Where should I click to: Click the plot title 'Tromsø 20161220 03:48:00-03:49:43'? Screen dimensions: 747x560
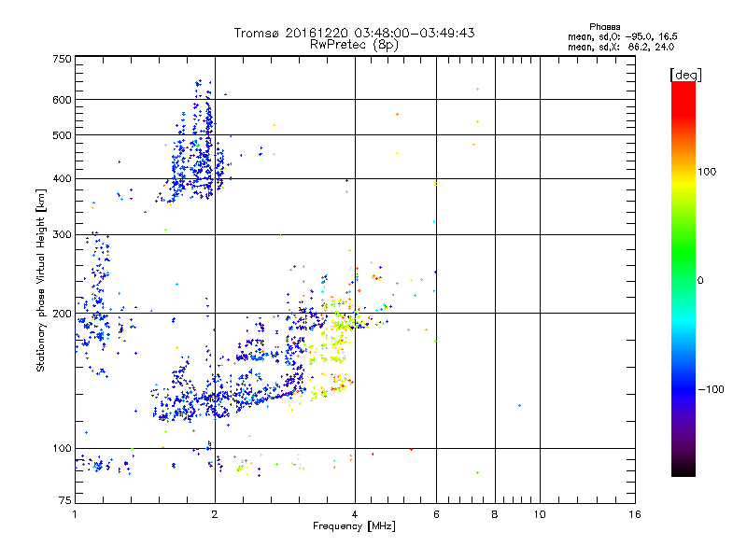pyautogui.click(x=354, y=33)
